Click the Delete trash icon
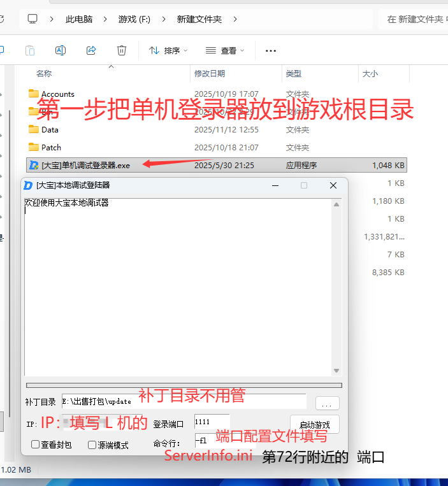Viewport: 448px width, 486px height. coord(122,50)
